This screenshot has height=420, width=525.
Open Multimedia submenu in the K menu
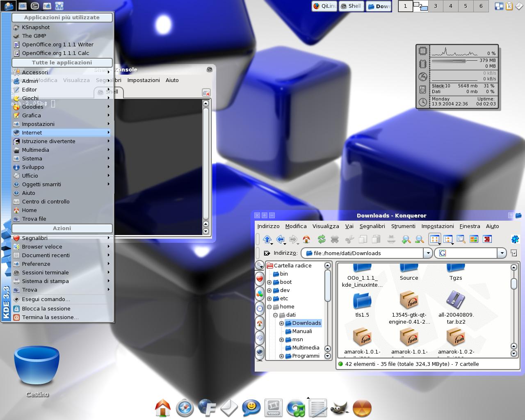tap(62, 150)
